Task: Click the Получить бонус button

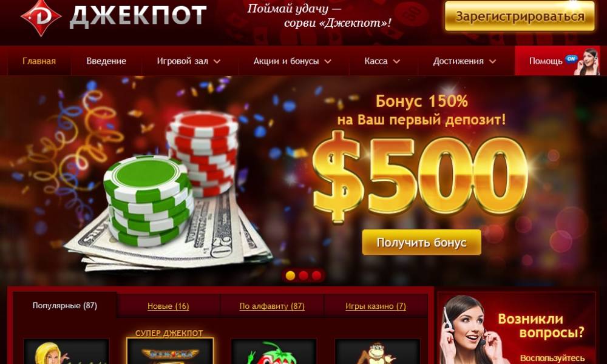Action: coord(422,243)
